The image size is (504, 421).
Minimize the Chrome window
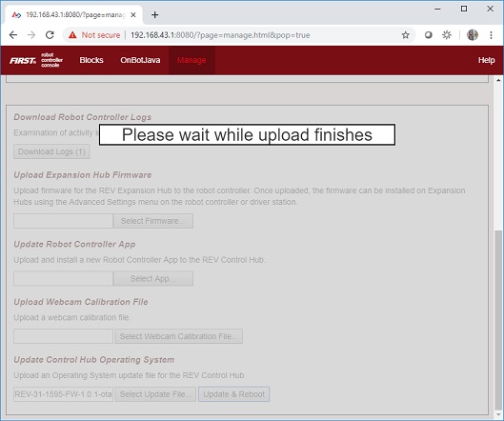pos(437,9)
